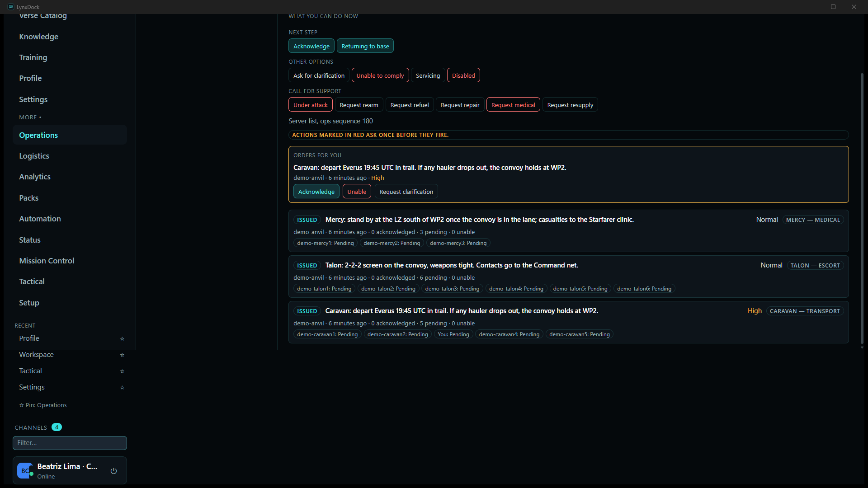Screen dimensions: 868x488
Task: Report Under attack
Action: tap(311, 105)
